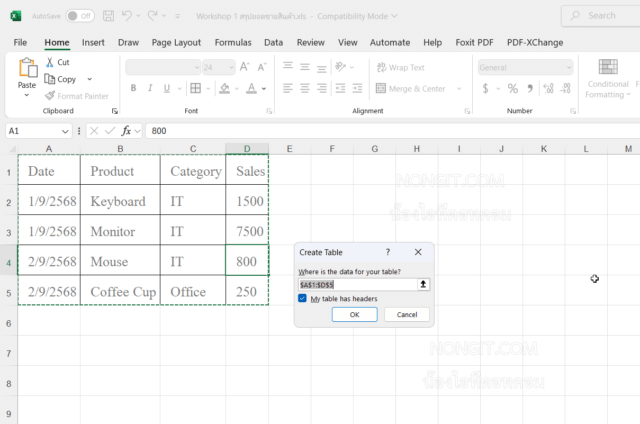640x424 pixels.
Task: Toggle My table has headers checkbox
Action: point(302,298)
